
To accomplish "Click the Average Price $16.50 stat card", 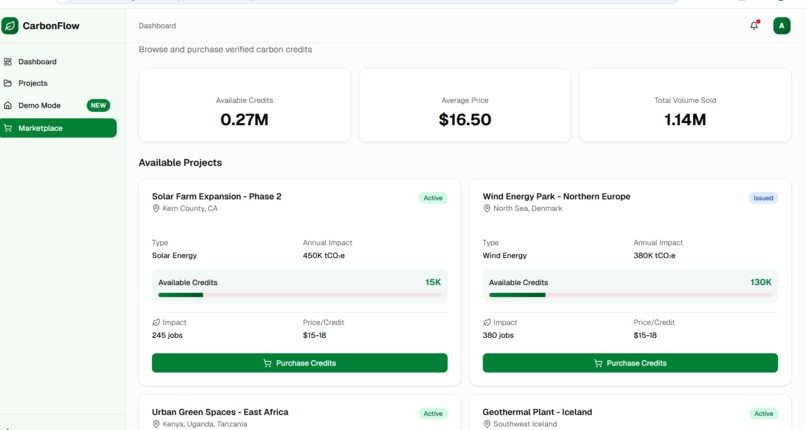I will tap(465, 106).
